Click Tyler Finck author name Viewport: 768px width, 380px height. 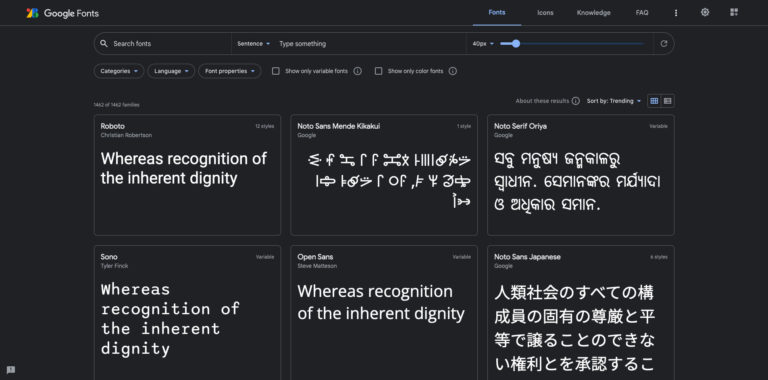pyautogui.click(x=115, y=266)
